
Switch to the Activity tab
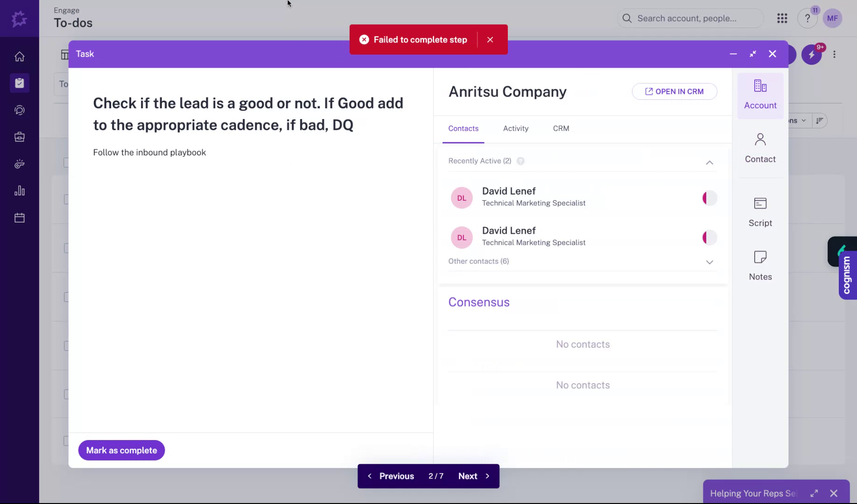click(515, 128)
